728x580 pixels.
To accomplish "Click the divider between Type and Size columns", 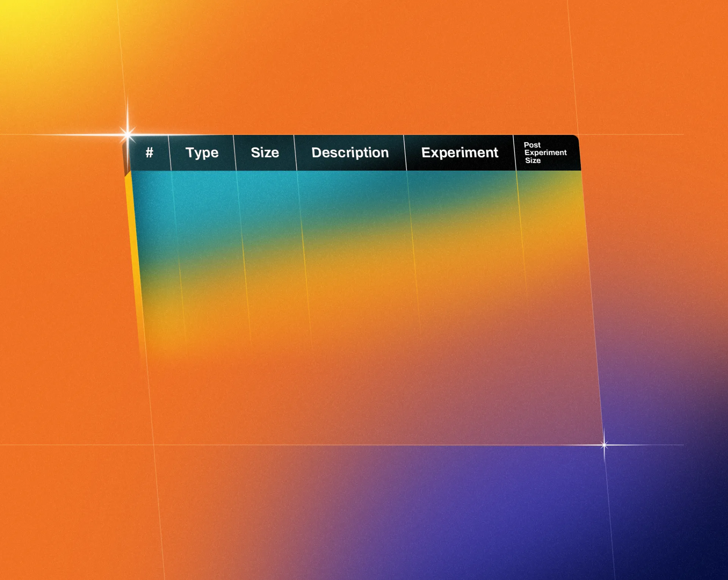I will coord(236,152).
